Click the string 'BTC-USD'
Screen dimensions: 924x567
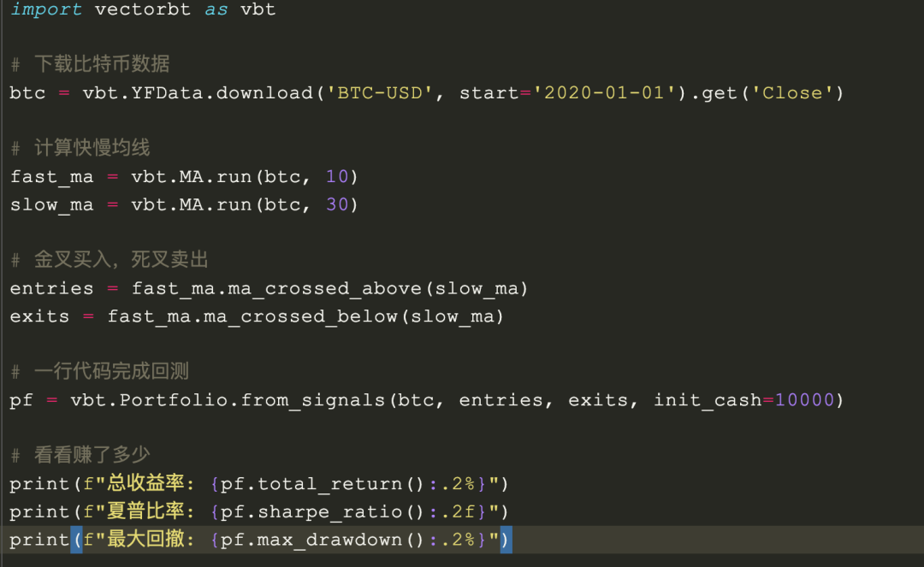(x=380, y=93)
